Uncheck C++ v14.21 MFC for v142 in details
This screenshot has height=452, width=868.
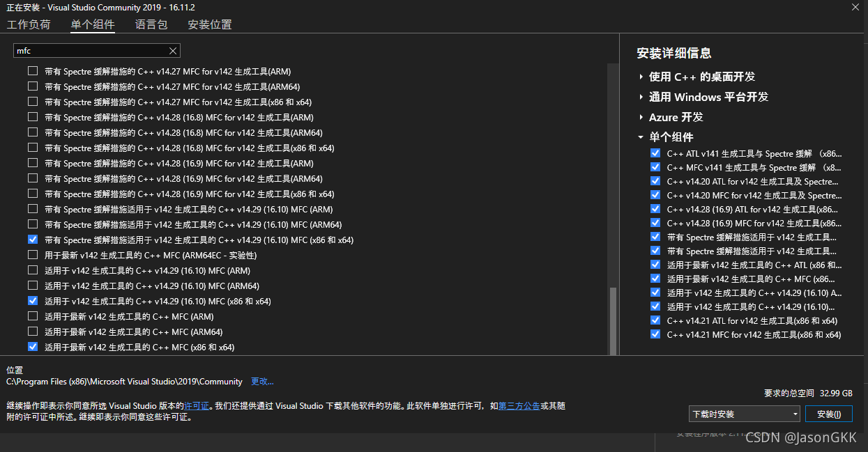(655, 334)
